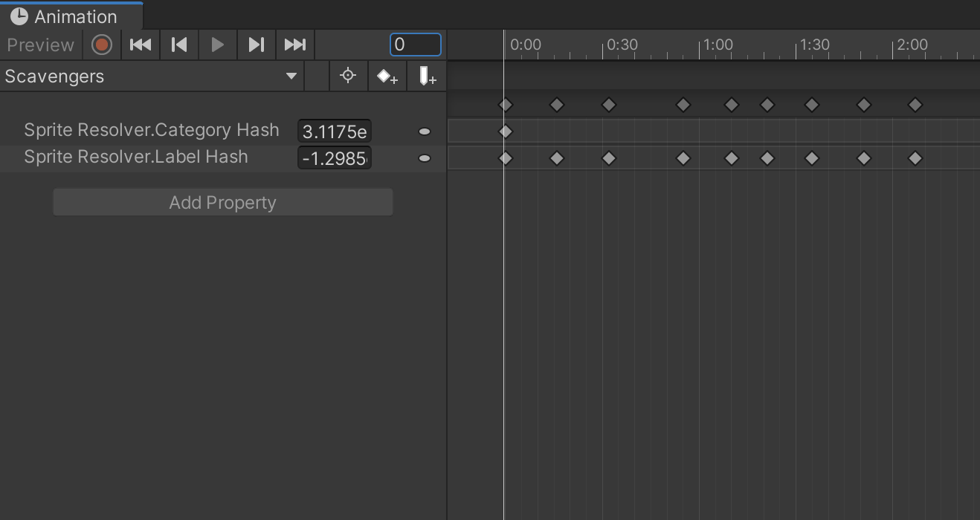Click the 0:00 mark on the time ruler
Image resolution: width=980 pixels, height=520 pixels.
[x=525, y=45]
